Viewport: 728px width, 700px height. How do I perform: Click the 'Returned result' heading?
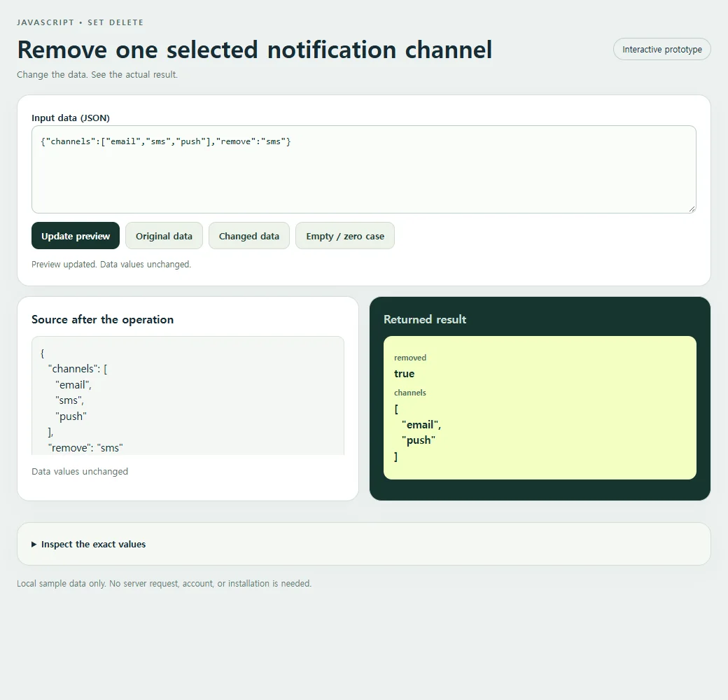tap(425, 319)
